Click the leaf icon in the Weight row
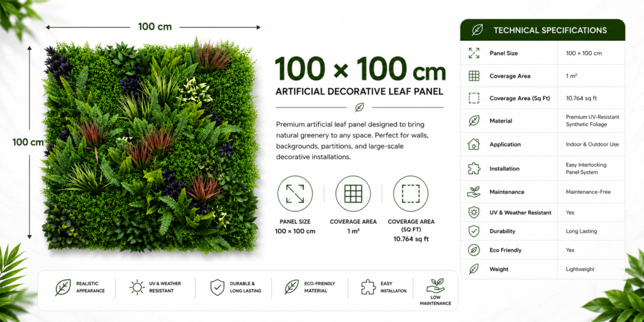The width and height of the screenshot is (644, 322). (474, 269)
